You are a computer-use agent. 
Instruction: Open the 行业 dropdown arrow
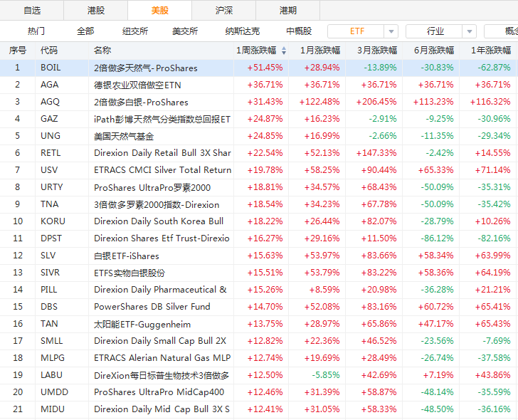(469, 32)
